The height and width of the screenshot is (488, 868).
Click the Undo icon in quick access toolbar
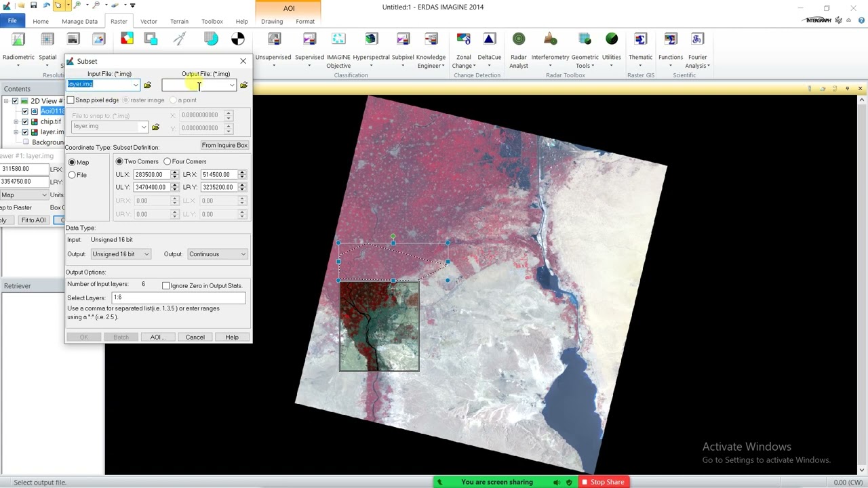(x=46, y=5)
